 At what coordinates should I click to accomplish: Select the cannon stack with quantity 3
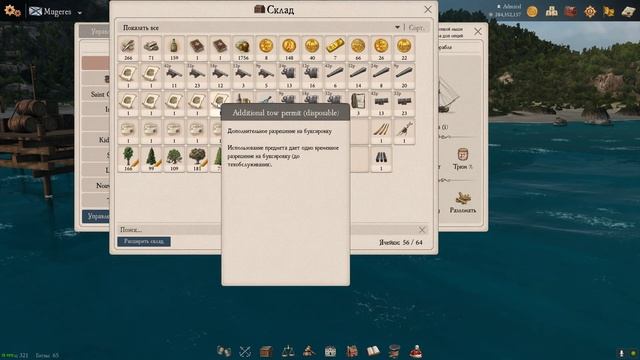[x=243, y=76]
